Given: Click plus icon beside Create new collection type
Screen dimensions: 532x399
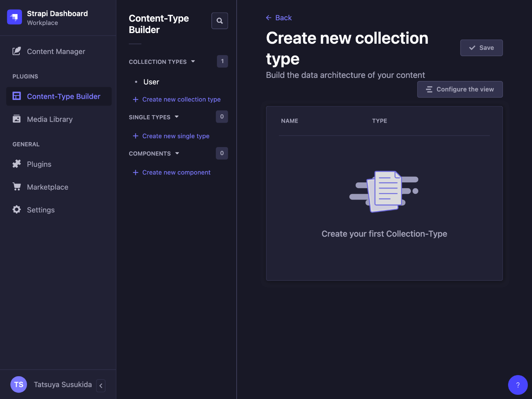Looking at the screenshot, I should 135,100.
